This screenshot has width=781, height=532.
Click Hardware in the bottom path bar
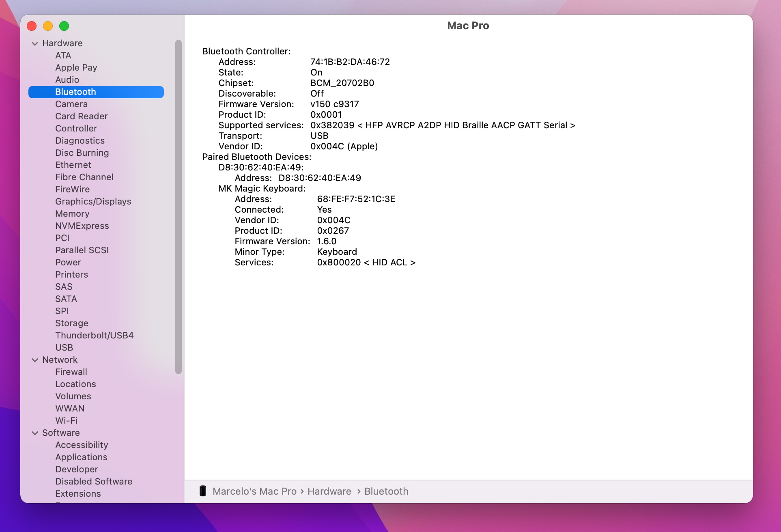(x=329, y=491)
